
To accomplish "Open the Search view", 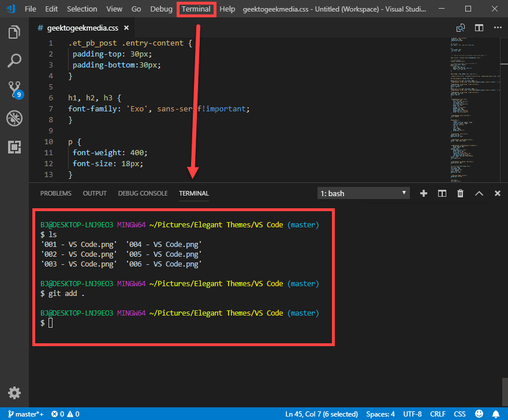I will coord(14,61).
